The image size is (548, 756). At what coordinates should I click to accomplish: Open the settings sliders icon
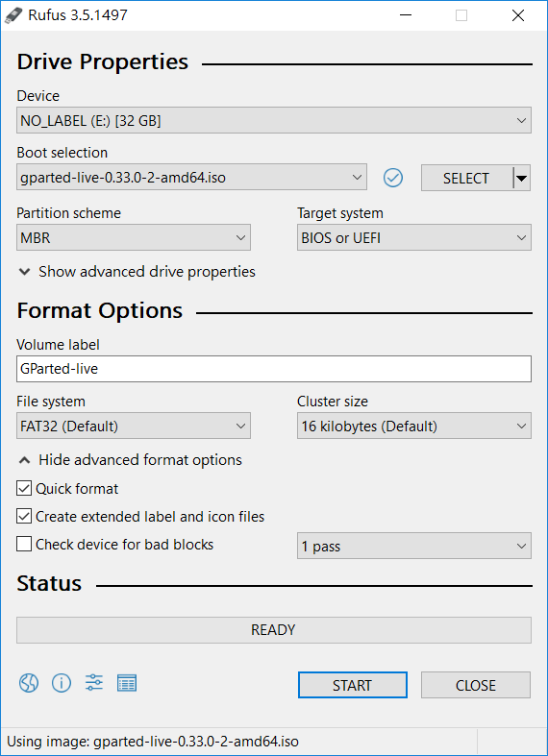pyautogui.click(x=94, y=682)
